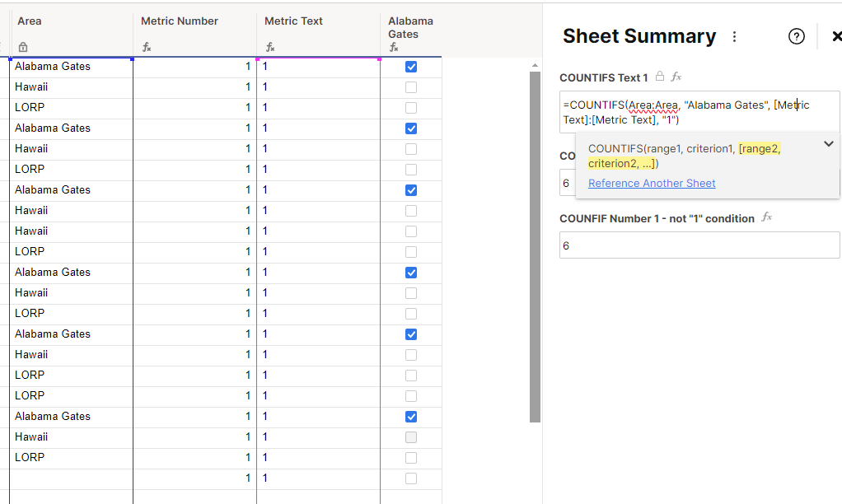This screenshot has height=504, width=842.
Task: Click fx icon next to COUNTIFS Text 1
Action: coord(676,77)
